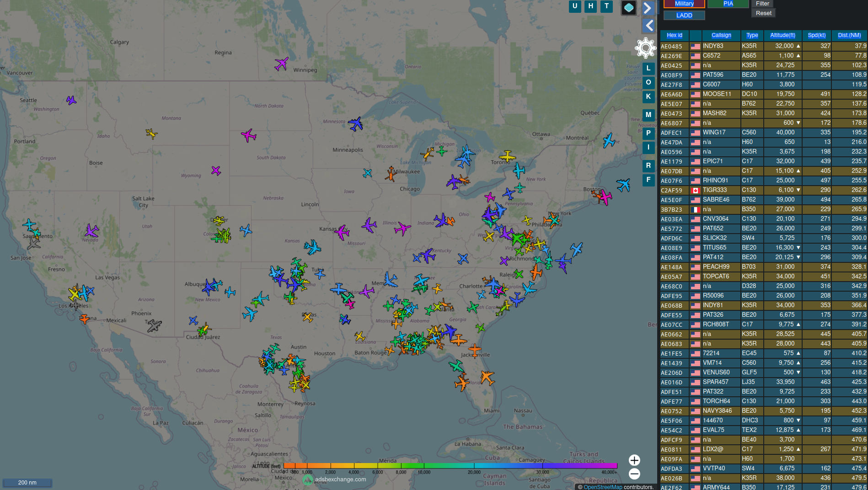Sort table by Spd(kt) column
The image size is (868, 490).
817,35
